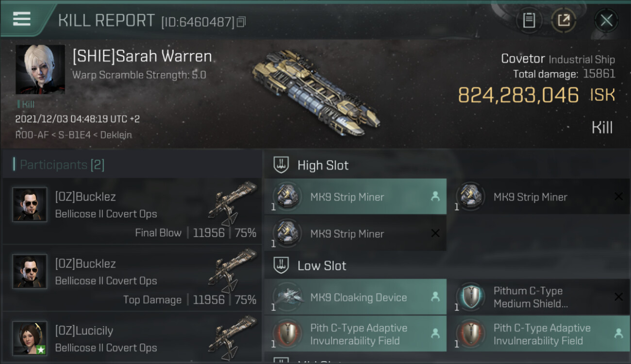
Task: Select the first MK9 Strip Miner module
Action: pos(355,197)
